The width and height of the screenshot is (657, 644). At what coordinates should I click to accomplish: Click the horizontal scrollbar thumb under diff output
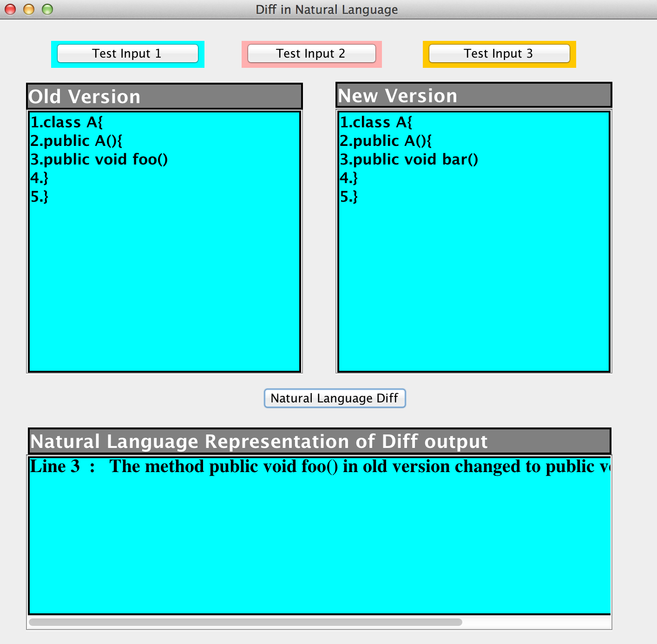coord(245,622)
